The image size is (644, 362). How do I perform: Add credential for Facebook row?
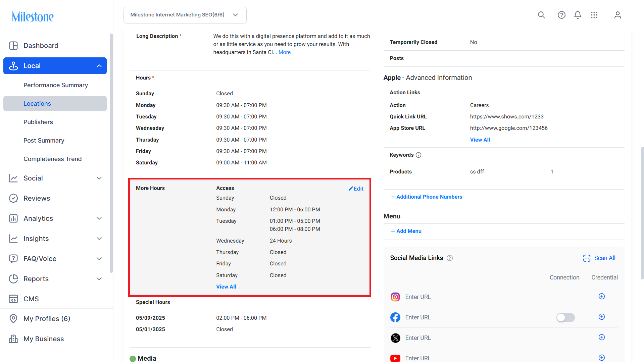602,317
